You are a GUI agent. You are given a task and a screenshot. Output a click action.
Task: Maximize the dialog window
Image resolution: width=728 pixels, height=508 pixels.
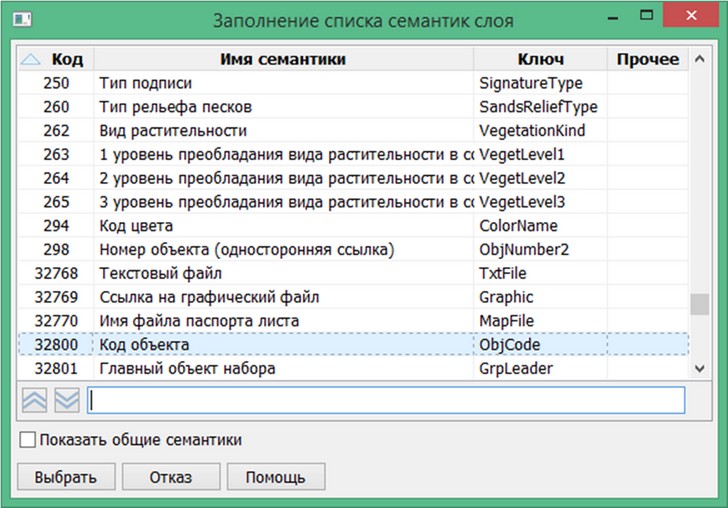pyautogui.click(x=648, y=17)
